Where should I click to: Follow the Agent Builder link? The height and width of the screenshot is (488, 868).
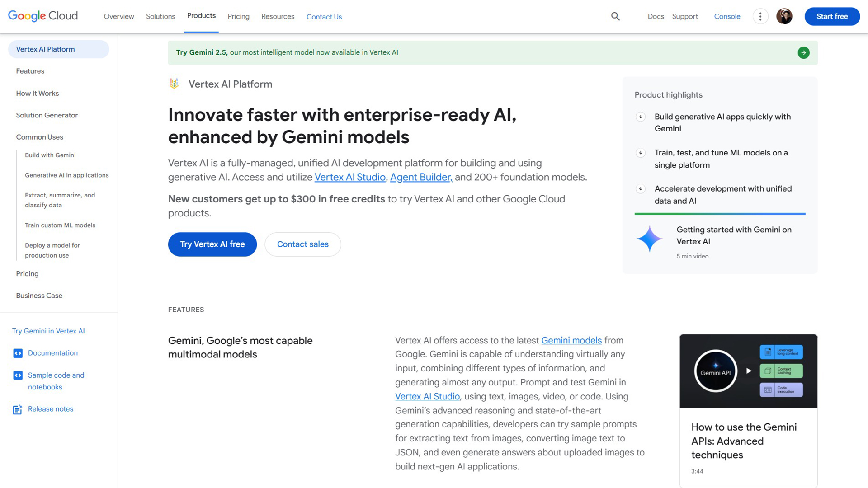click(x=421, y=178)
